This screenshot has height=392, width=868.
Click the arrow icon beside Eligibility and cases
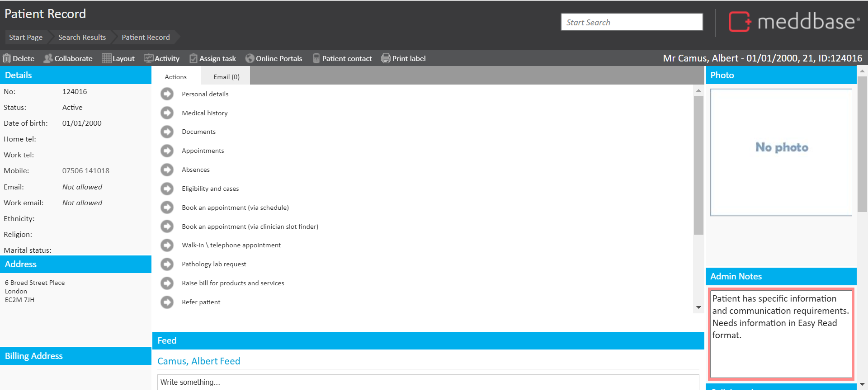(167, 189)
